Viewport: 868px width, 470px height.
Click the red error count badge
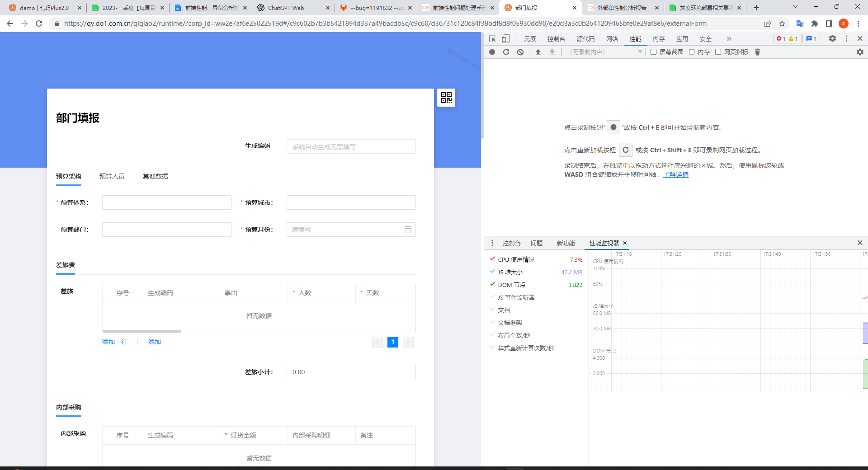pyautogui.click(x=781, y=39)
